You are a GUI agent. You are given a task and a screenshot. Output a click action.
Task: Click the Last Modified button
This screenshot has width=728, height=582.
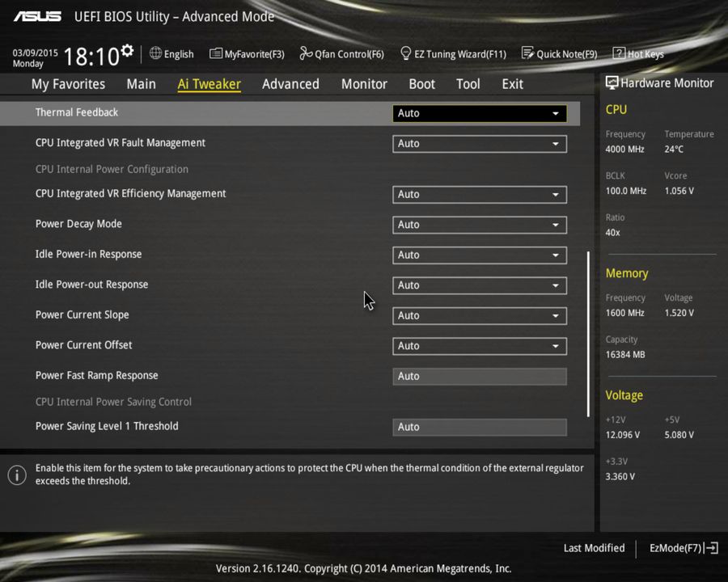[594, 548]
